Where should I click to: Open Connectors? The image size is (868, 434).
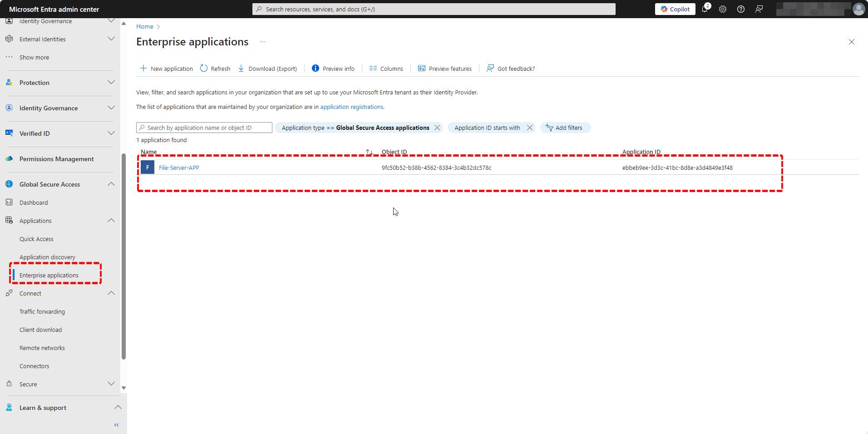point(35,366)
